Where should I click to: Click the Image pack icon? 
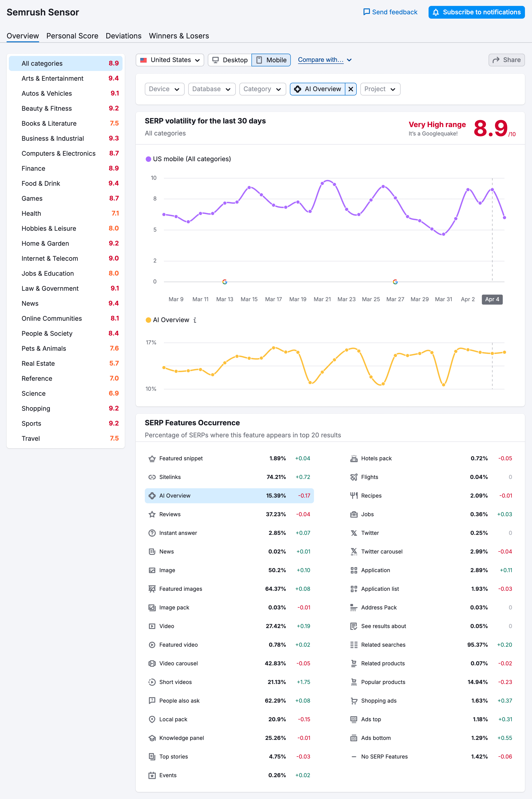(152, 608)
